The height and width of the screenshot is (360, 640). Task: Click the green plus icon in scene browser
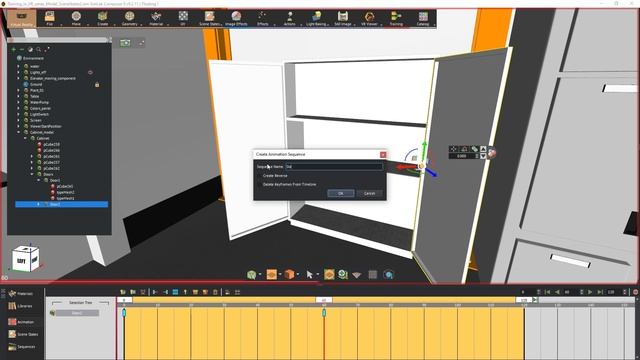click(13, 49)
